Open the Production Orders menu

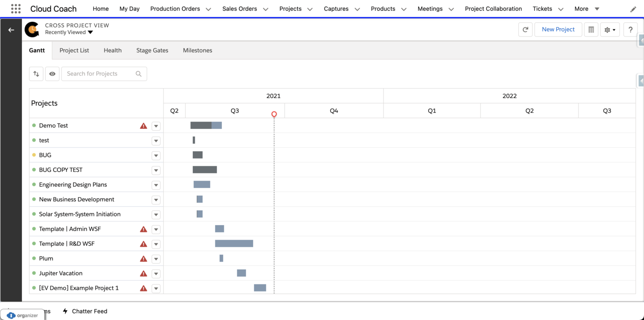pyautogui.click(x=175, y=8)
